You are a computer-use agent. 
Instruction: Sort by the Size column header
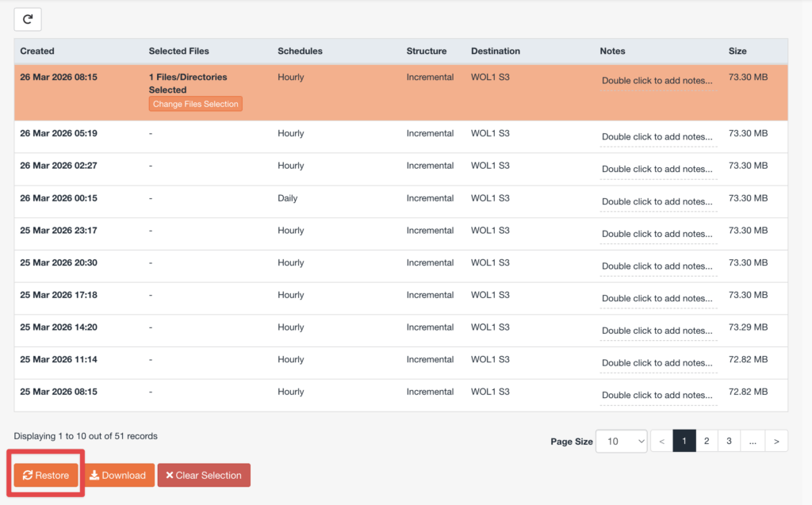point(737,51)
